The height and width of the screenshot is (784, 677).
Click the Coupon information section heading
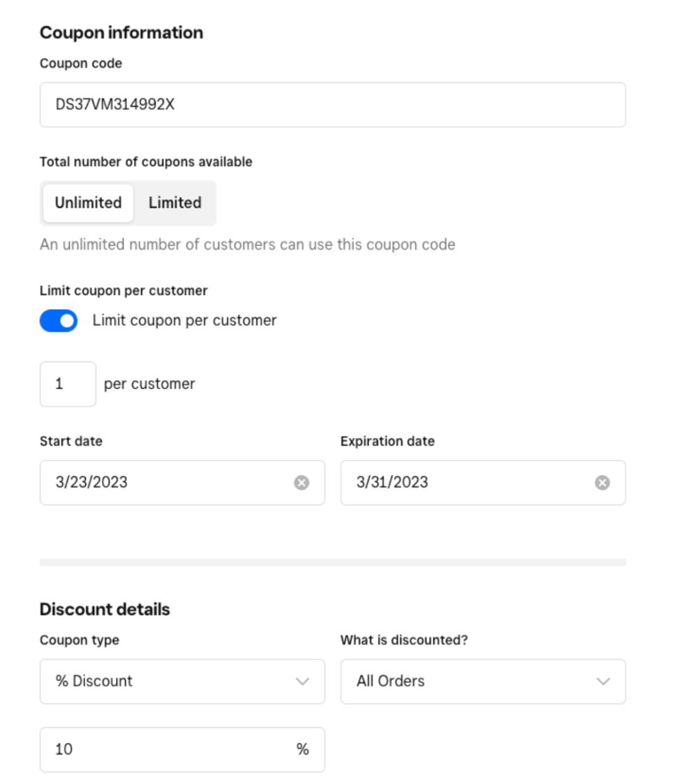coord(121,32)
